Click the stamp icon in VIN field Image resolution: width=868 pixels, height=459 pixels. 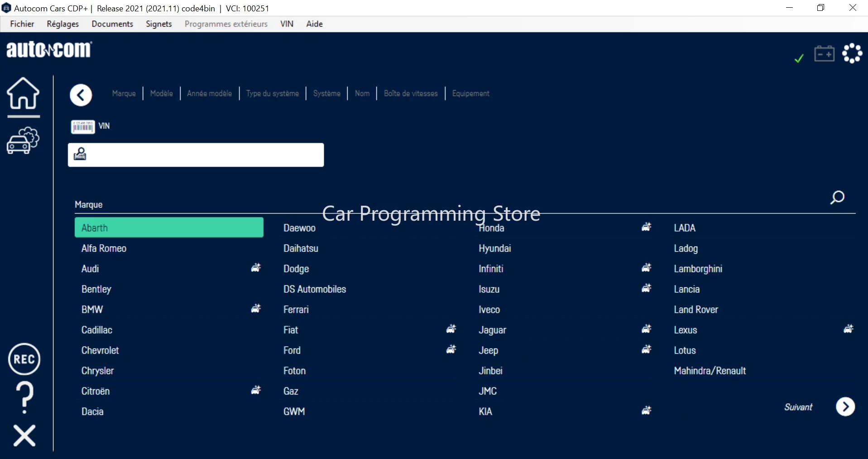click(80, 154)
